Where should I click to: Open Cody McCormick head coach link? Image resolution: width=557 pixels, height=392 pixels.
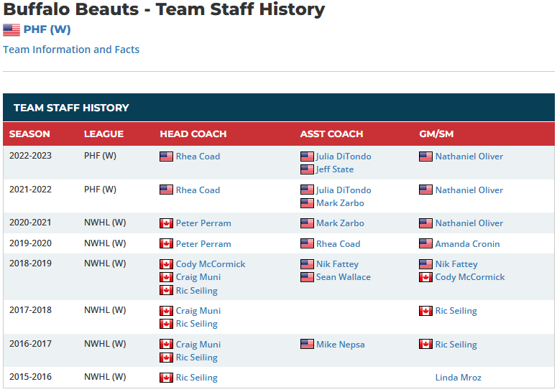[x=211, y=264]
